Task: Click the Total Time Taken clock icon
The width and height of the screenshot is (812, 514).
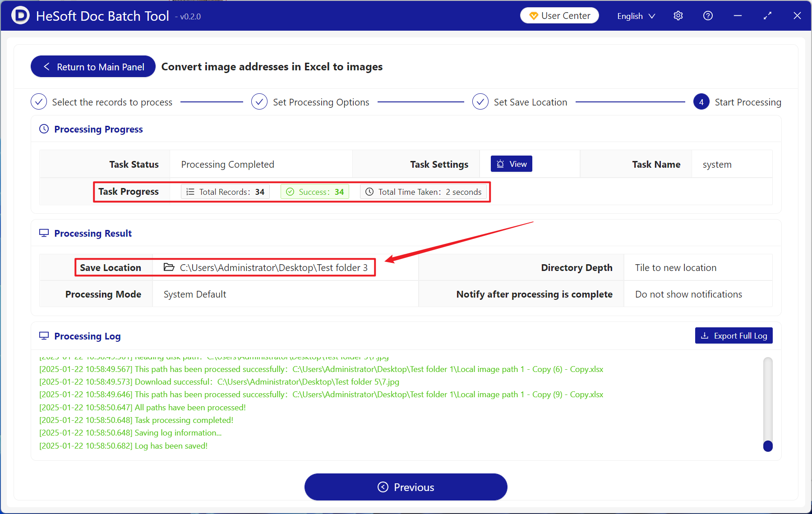Action: tap(369, 192)
